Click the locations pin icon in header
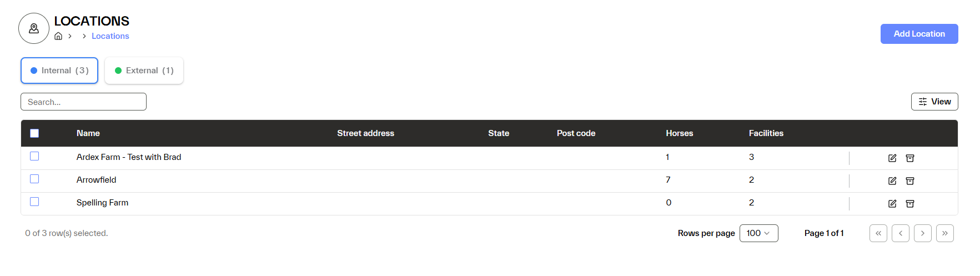This screenshot has width=980, height=276. pos(34,28)
